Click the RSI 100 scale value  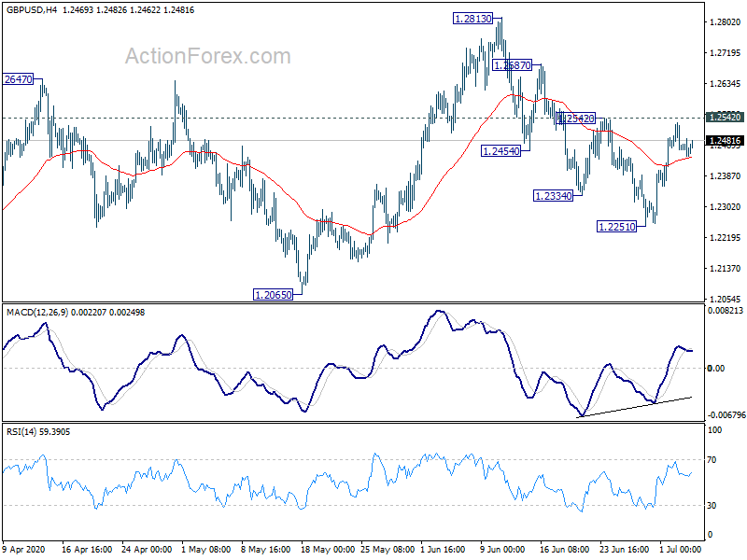pyautogui.click(x=715, y=430)
